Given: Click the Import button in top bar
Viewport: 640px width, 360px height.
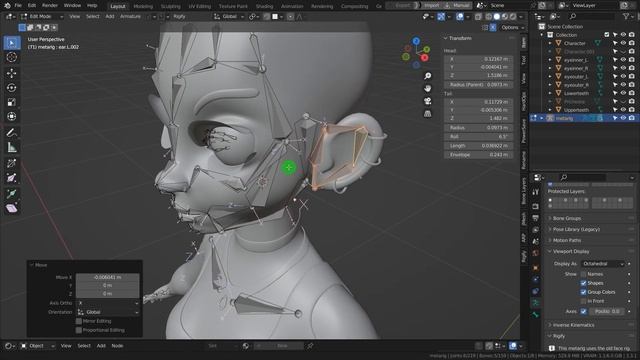Looking at the screenshot, I should (431, 6).
